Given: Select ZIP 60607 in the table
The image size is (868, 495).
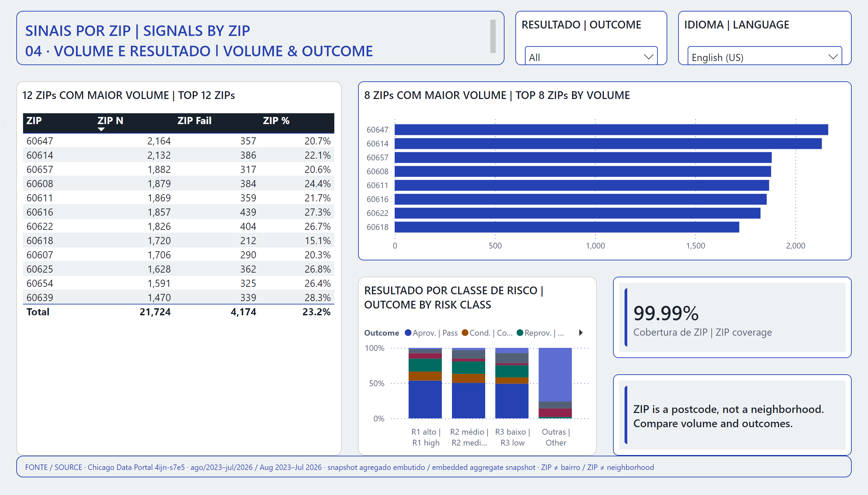Looking at the screenshot, I should coord(40,255).
